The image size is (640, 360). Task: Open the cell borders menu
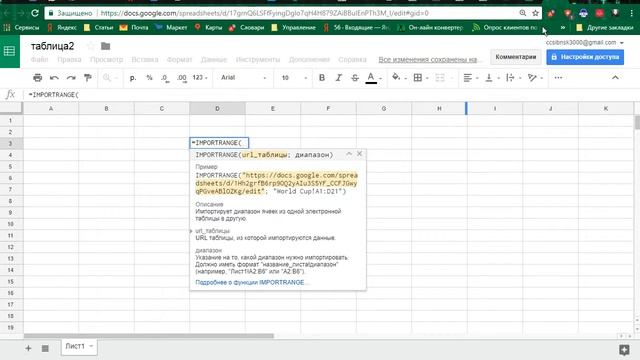[x=418, y=78]
